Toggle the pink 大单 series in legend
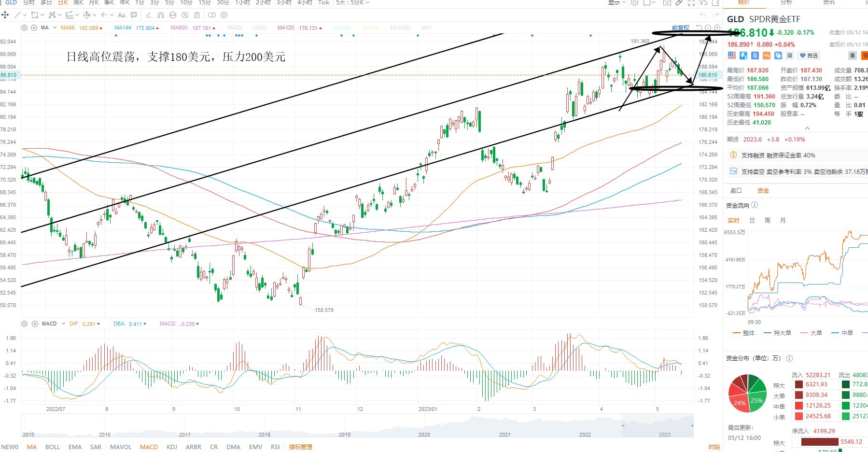 811,333
